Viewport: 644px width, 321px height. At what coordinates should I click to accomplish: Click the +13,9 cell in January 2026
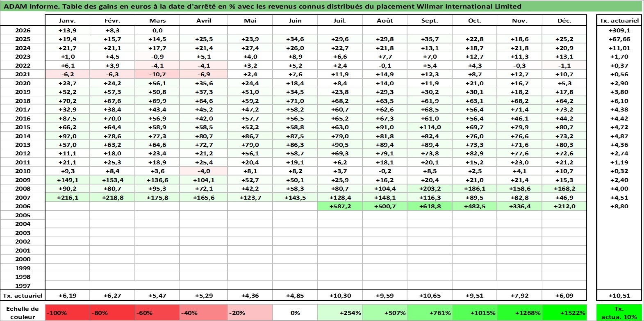(x=68, y=30)
